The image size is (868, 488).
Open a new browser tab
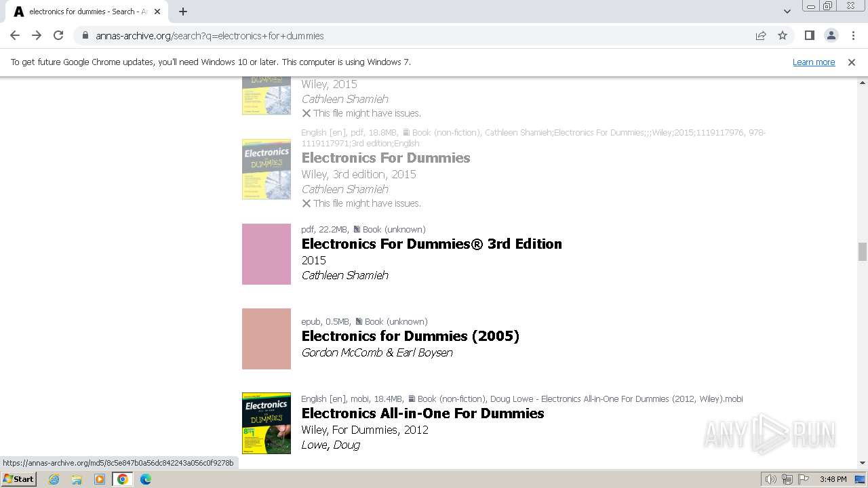183,12
